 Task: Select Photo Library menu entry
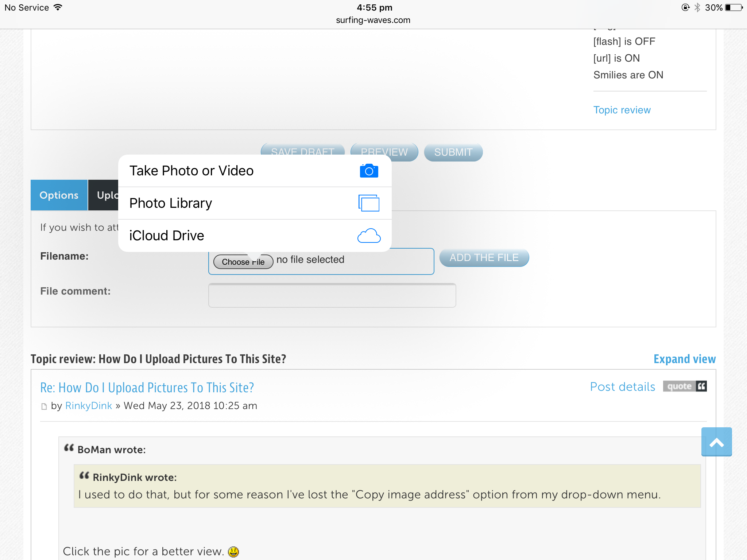[x=171, y=203]
